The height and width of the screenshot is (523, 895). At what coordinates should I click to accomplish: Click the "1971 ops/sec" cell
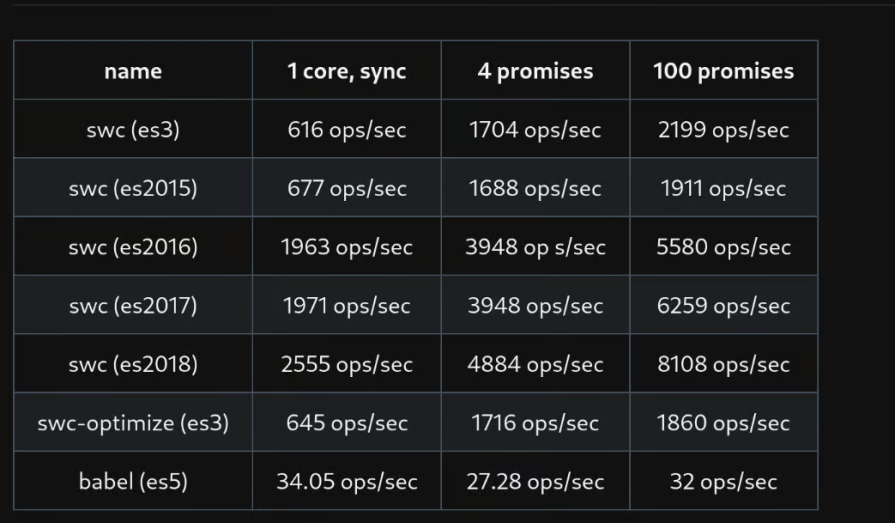pyautogui.click(x=346, y=306)
